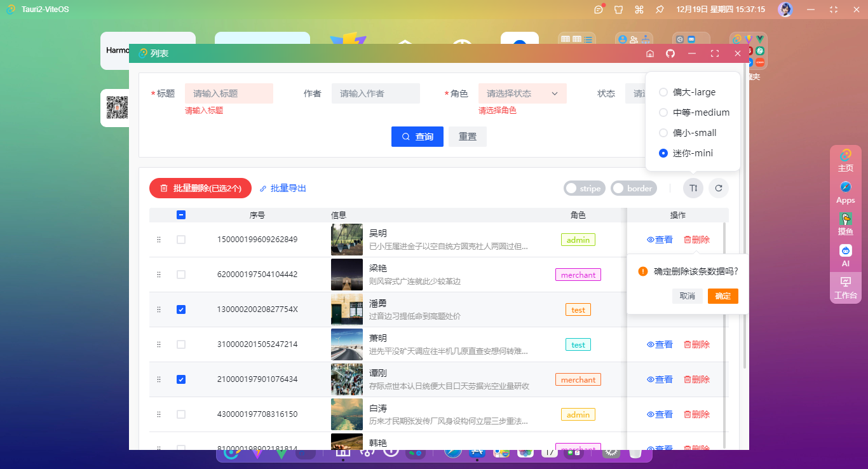Uncheck the checkbox for 谭刚 row

click(x=181, y=379)
